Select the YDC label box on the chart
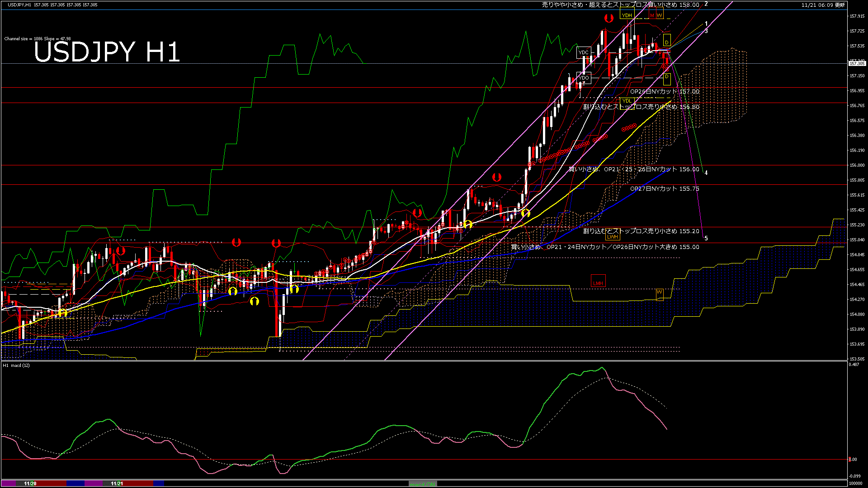 (x=584, y=52)
